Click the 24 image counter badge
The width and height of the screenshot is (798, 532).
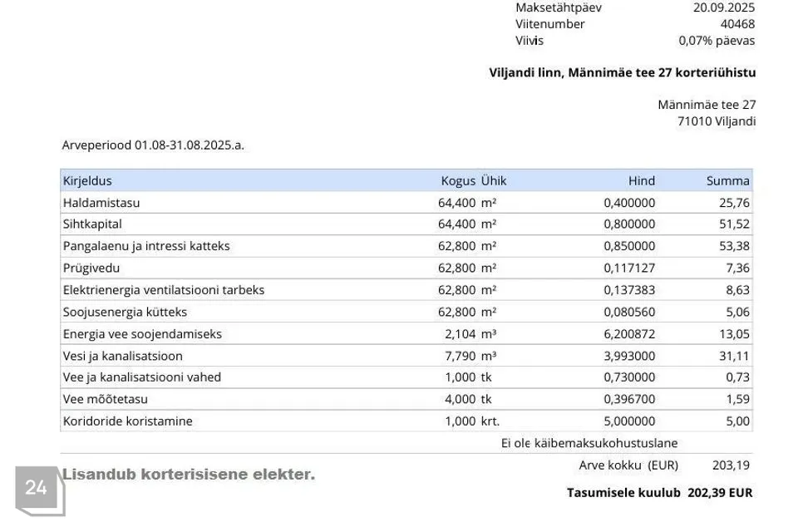tap(36, 488)
